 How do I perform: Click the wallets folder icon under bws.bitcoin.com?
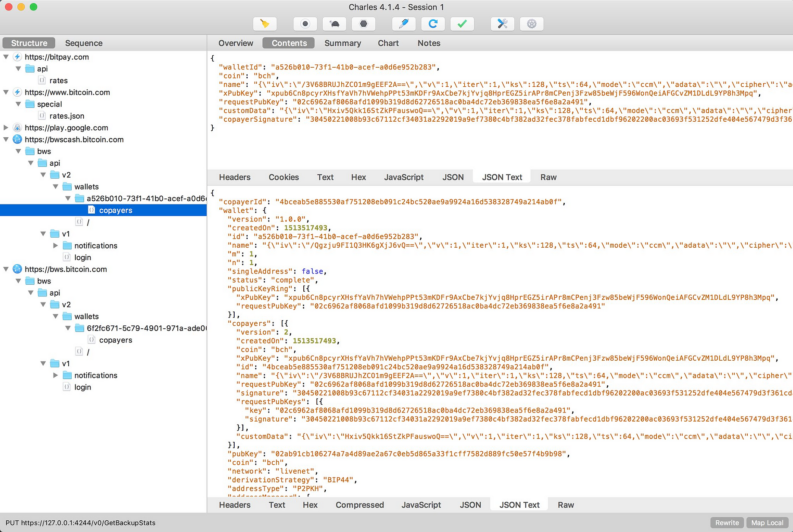[x=67, y=317]
